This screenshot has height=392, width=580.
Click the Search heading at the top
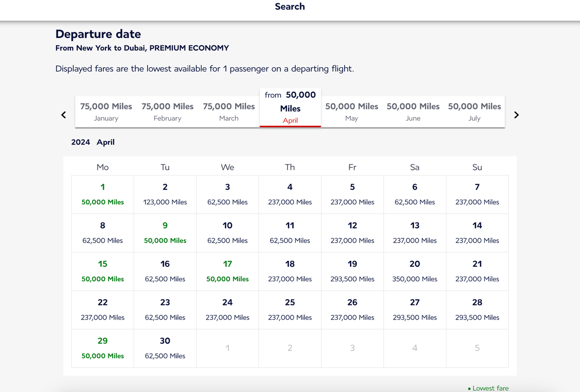click(x=290, y=7)
